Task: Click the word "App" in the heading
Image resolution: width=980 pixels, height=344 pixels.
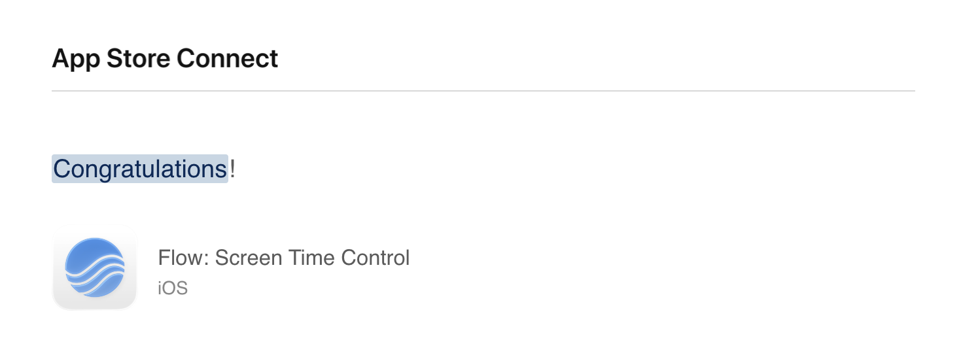Action: coord(76,59)
